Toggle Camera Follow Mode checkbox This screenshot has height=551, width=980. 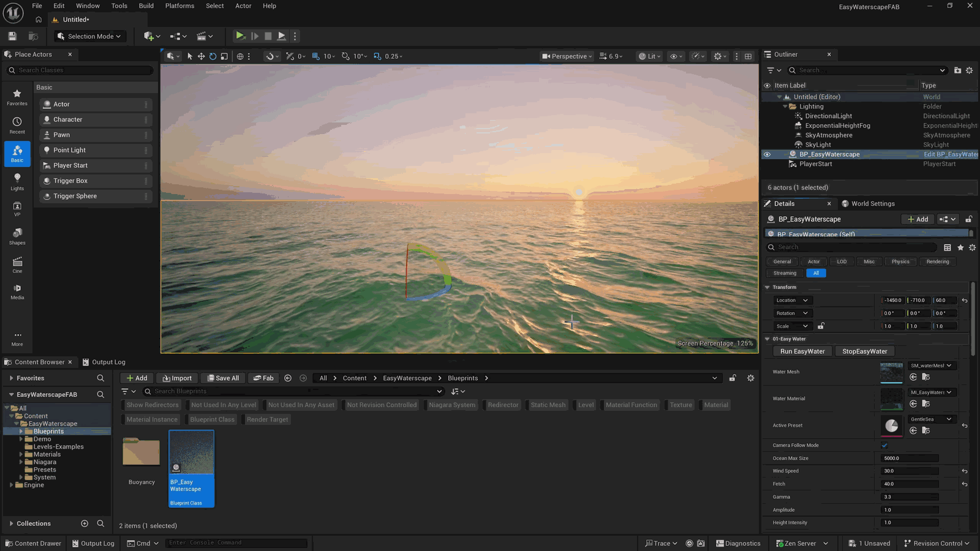click(884, 445)
